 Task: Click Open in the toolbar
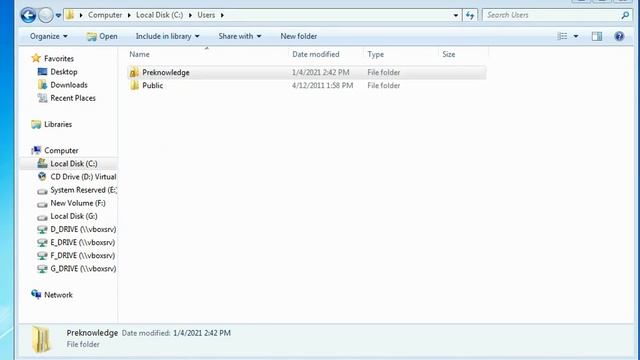[102, 36]
